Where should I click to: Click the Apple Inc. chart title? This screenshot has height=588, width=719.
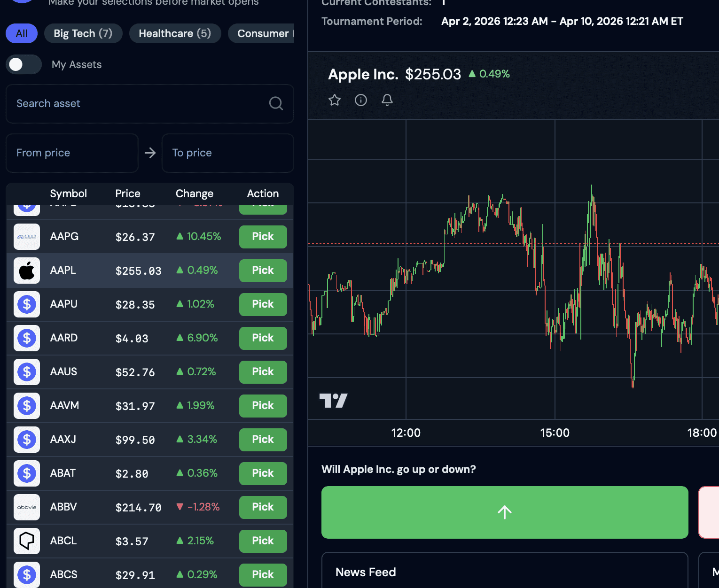click(x=363, y=74)
